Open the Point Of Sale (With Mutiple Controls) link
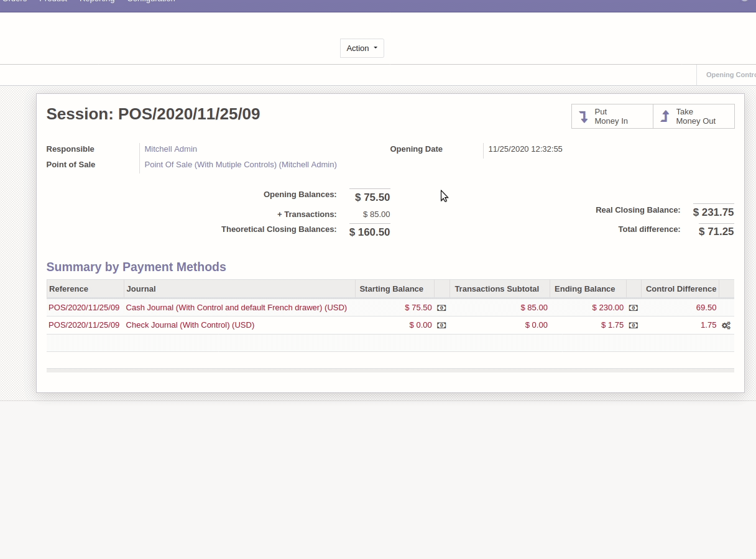Viewport: 756px width, 559px height. point(241,164)
